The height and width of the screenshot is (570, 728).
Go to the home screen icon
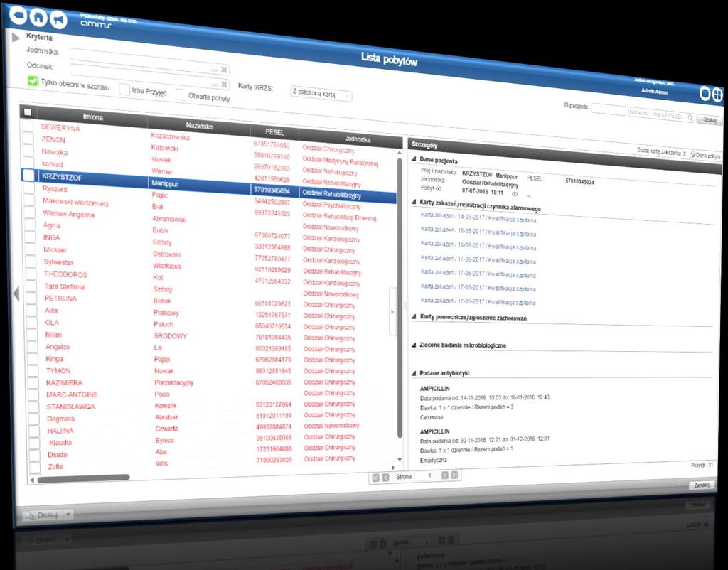coord(38,17)
